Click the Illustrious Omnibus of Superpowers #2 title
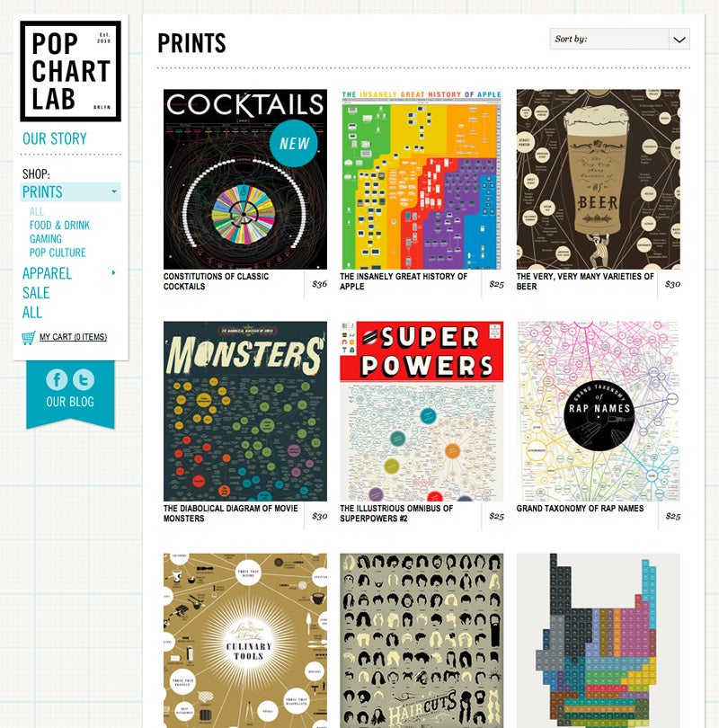The height and width of the screenshot is (728, 719). (x=396, y=513)
